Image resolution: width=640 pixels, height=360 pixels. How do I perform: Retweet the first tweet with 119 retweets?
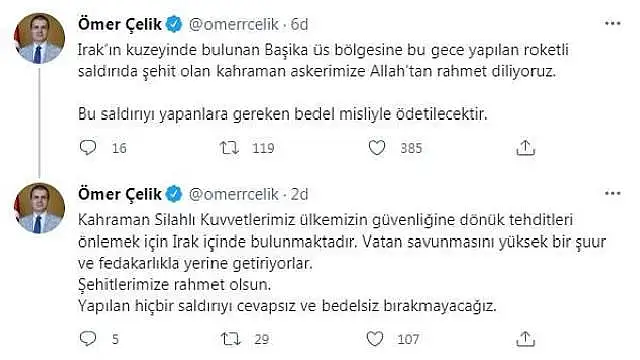coord(229,147)
